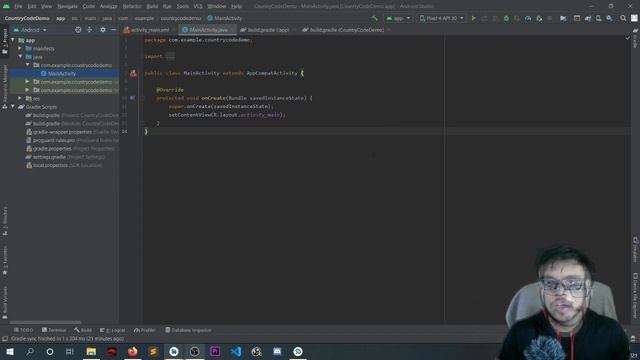Open Visual Studio Code from taskbar
The image size is (640, 360).
(x=236, y=351)
